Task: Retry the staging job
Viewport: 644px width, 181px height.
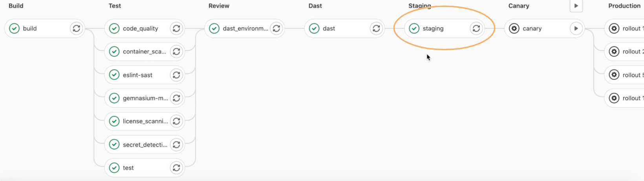Action: [x=476, y=28]
